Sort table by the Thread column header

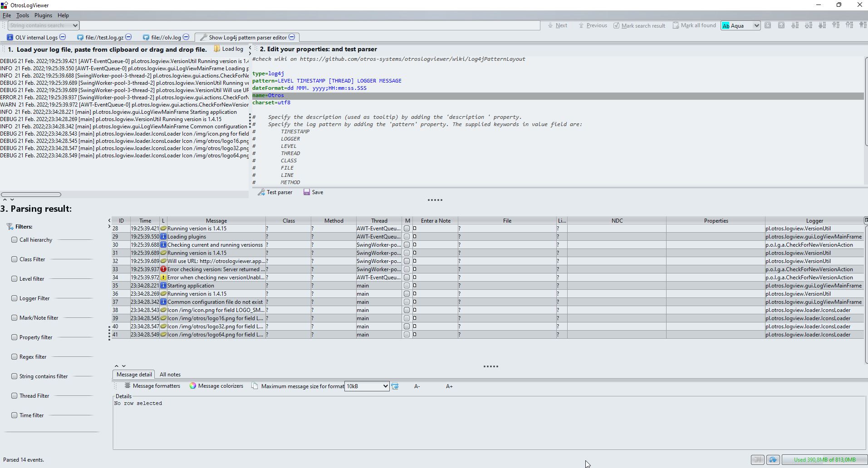[x=379, y=221]
